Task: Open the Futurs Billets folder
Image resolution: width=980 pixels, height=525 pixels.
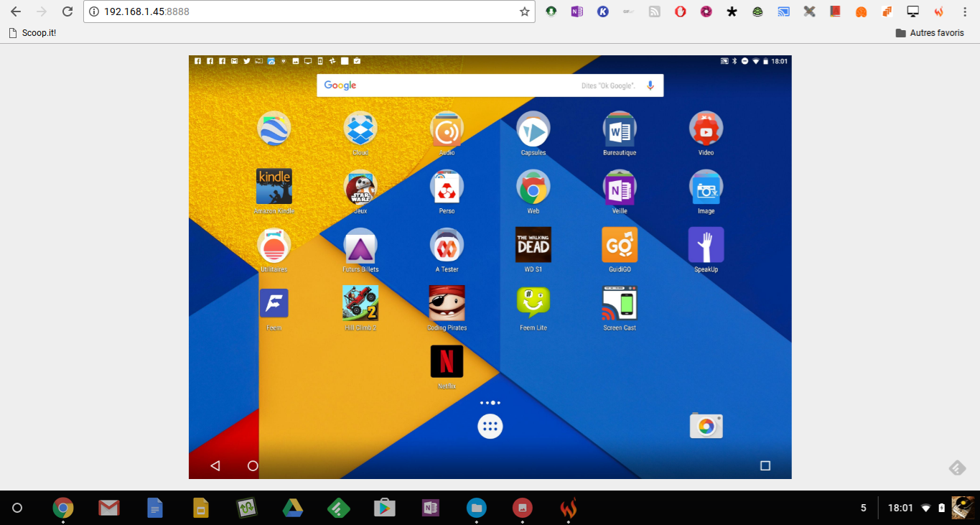Action: (360, 246)
